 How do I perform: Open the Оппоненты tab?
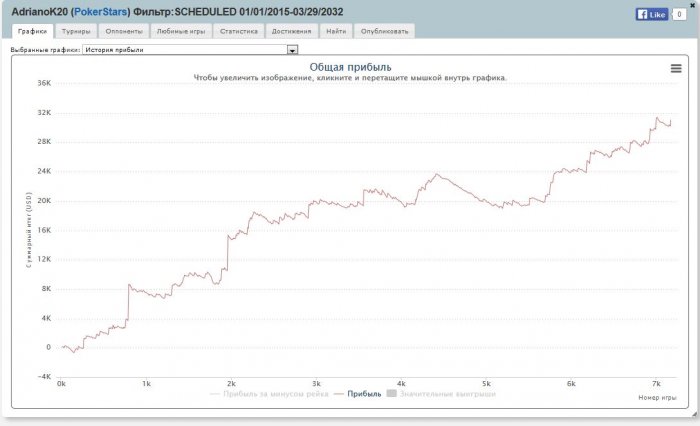(124, 31)
